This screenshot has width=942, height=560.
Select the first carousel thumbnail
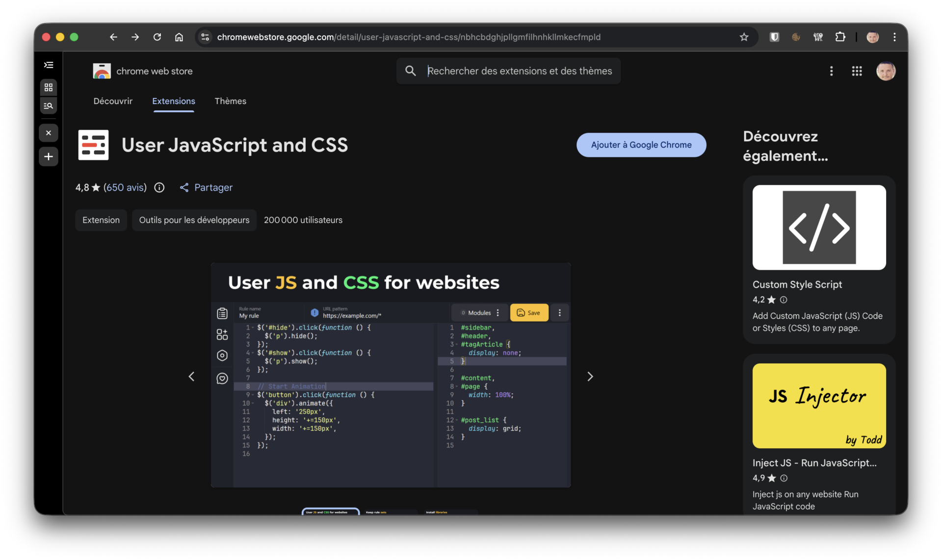click(331, 511)
